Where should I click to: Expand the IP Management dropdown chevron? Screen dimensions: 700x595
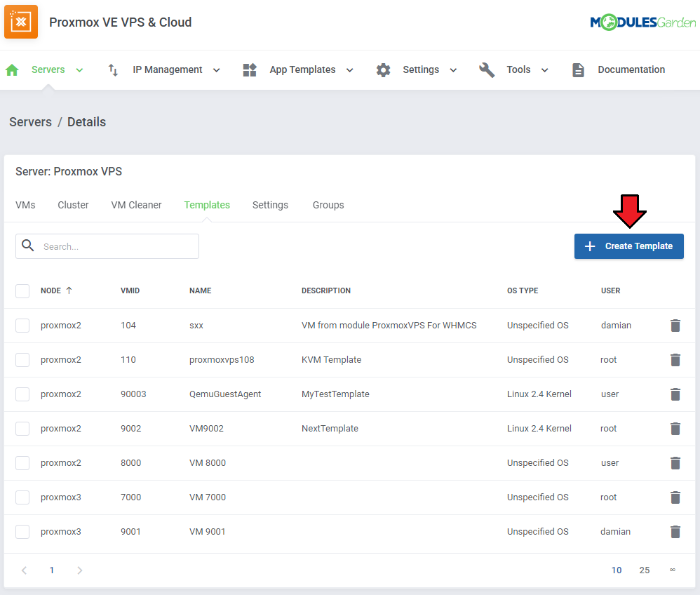(217, 70)
